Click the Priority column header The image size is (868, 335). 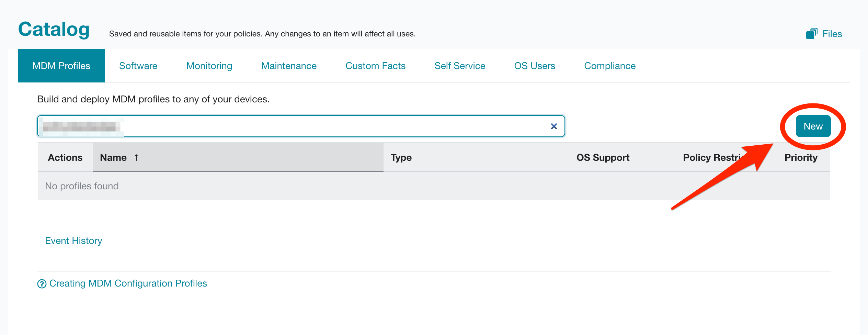(x=801, y=157)
